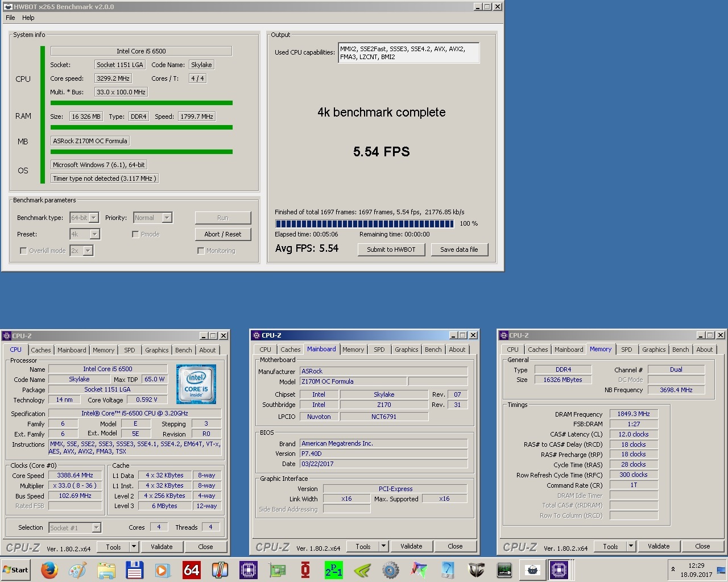Screen dimensions: 728x582
Task: Expand Tools arrow in Memory CPU-Z window
Action: click(x=631, y=546)
